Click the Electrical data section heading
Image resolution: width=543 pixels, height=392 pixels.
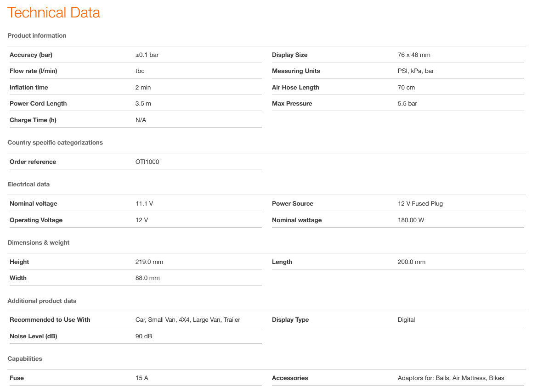tap(28, 184)
